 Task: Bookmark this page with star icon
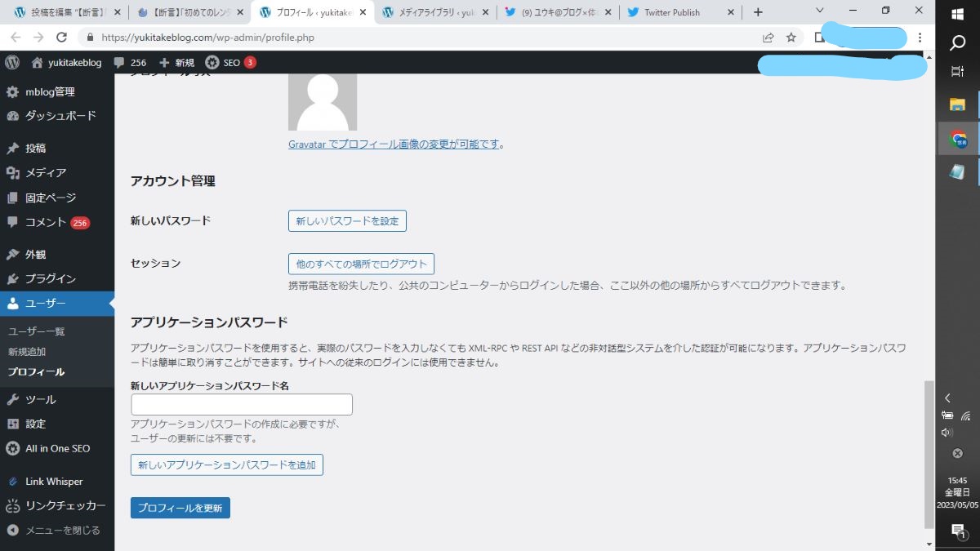(x=791, y=38)
